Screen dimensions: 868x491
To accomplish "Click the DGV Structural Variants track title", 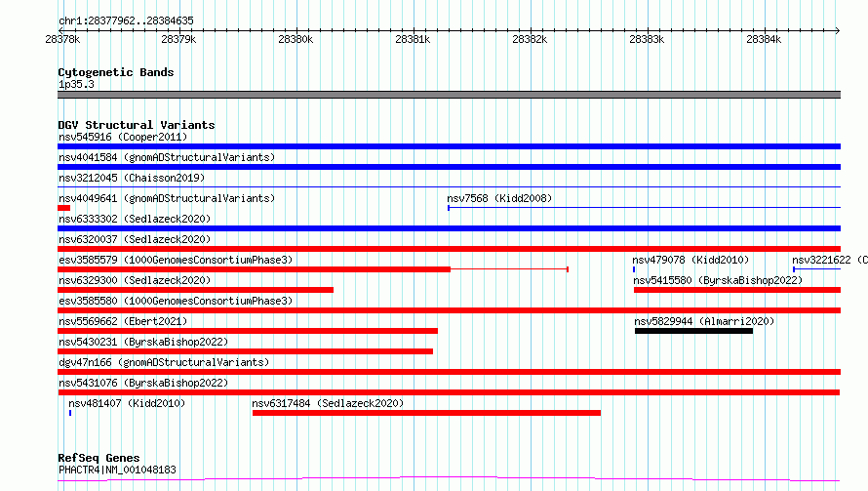I will click(137, 125).
